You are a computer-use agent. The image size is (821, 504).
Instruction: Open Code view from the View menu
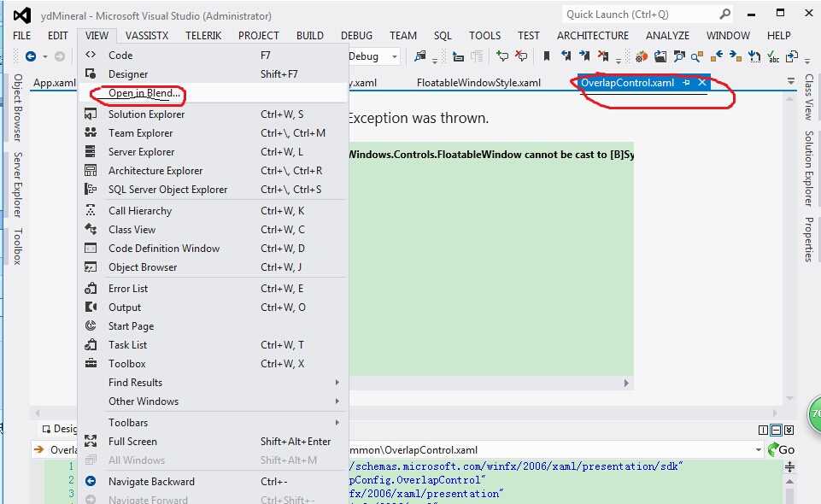(213, 55)
